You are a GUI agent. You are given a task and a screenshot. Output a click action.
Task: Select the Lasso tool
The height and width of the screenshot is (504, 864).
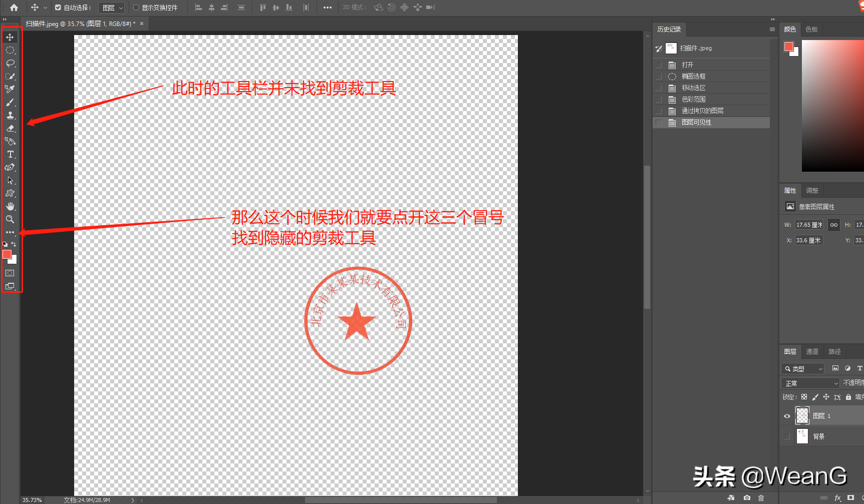point(10,64)
